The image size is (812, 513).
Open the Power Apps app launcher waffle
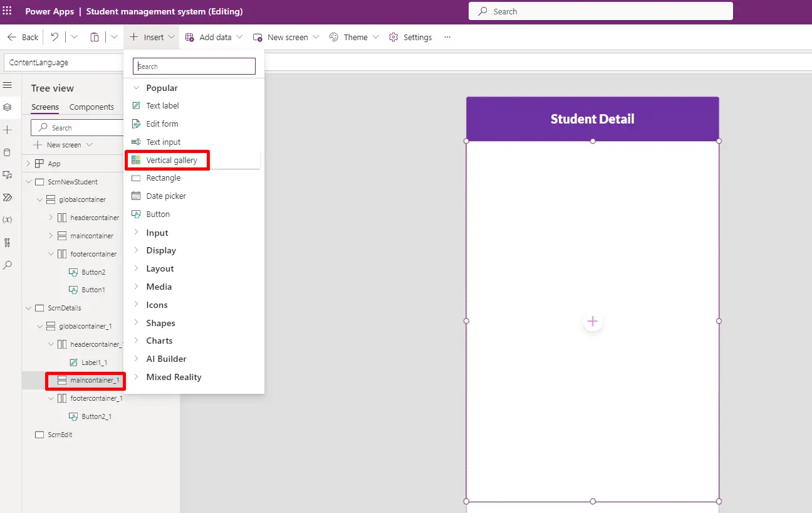pyautogui.click(x=8, y=11)
